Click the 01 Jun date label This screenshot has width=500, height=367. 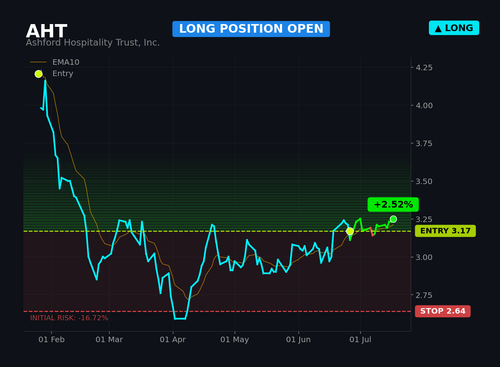pos(298,340)
